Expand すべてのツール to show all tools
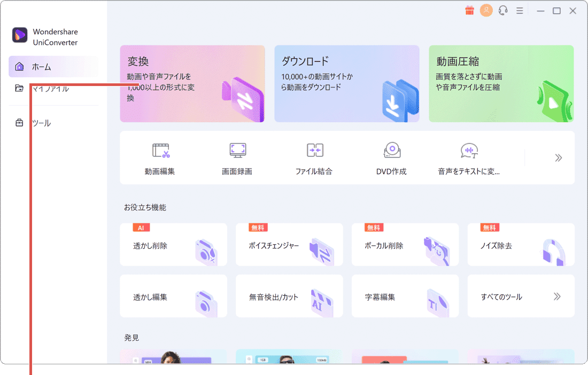Viewport: 588px width, 375px height. pos(521,296)
